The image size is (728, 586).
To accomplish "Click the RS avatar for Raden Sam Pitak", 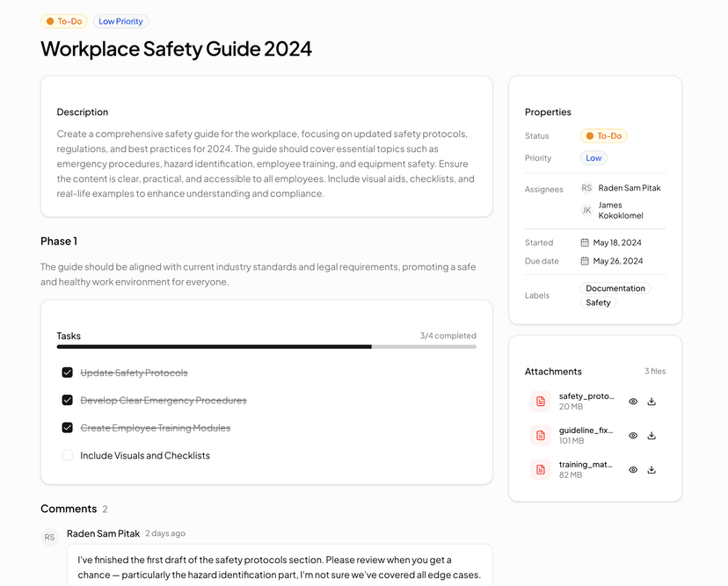I will click(586, 187).
